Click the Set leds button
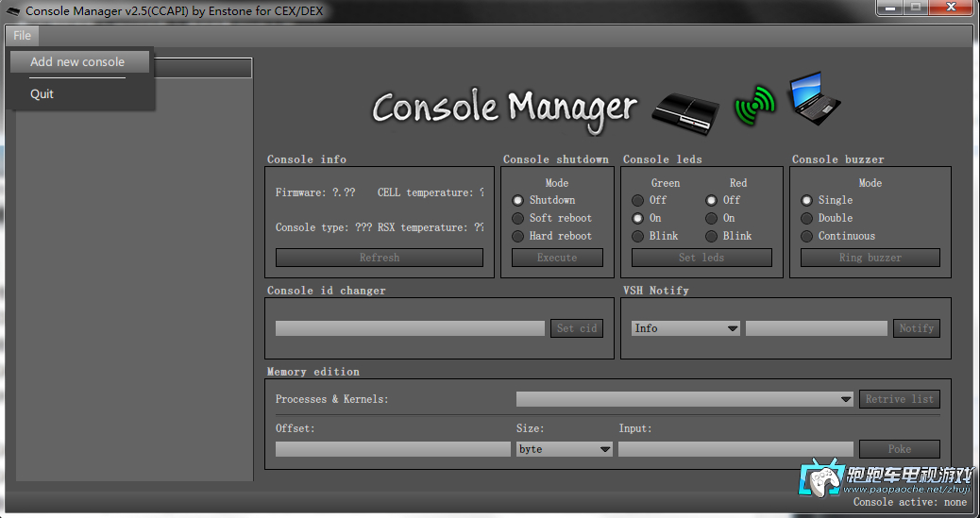 [701, 258]
